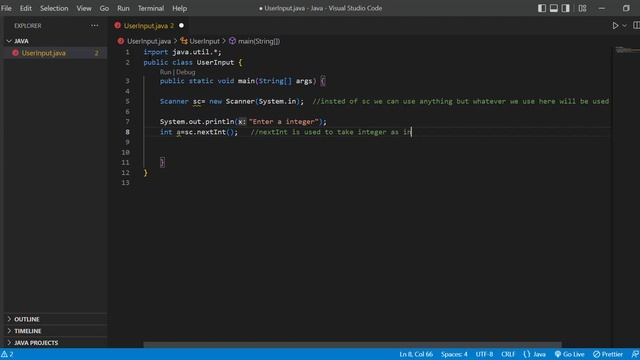Expand the JAVA PROJECTS section
640x360 pixels.
pyautogui.click(x=55, y=342)
